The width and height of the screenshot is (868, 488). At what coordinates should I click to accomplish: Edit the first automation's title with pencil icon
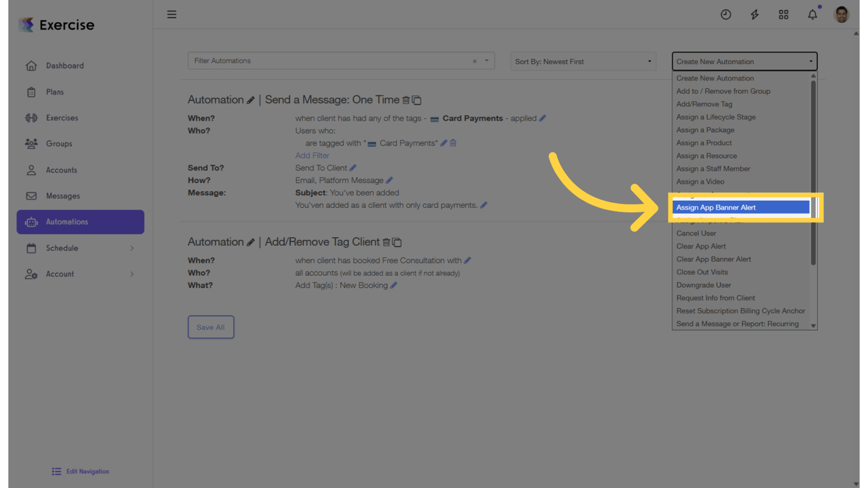(250, 99)
